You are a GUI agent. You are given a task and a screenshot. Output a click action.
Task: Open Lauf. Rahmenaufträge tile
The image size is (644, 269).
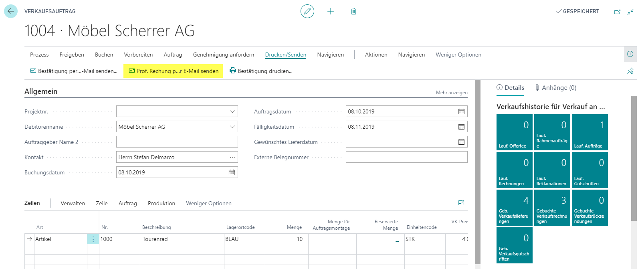pos(552,132)
